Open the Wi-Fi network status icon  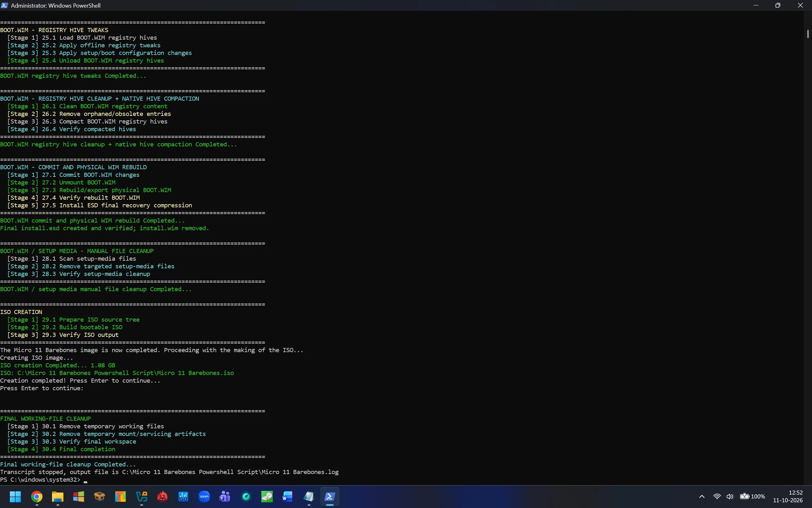pos(717,497)
